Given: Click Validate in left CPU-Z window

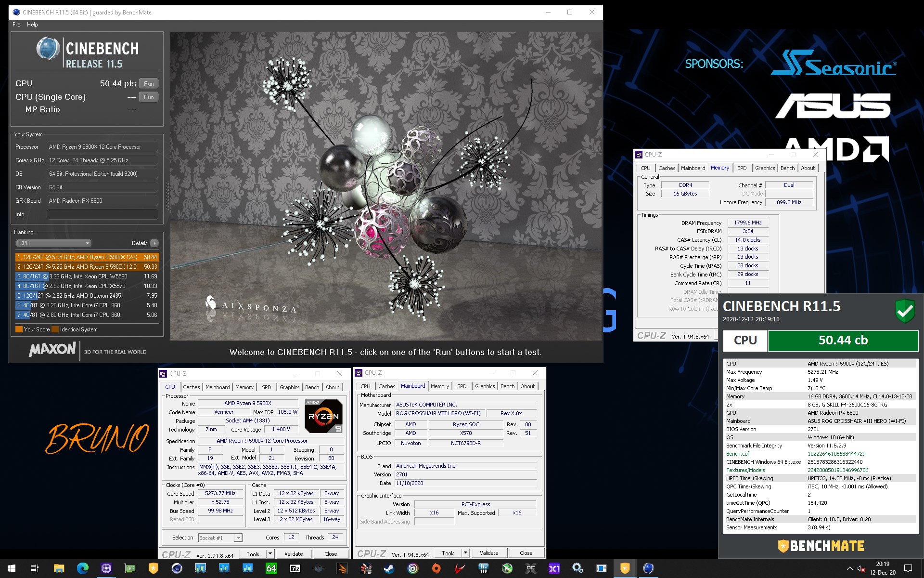Looking at the screenshot, I should [x=294, y=554].
